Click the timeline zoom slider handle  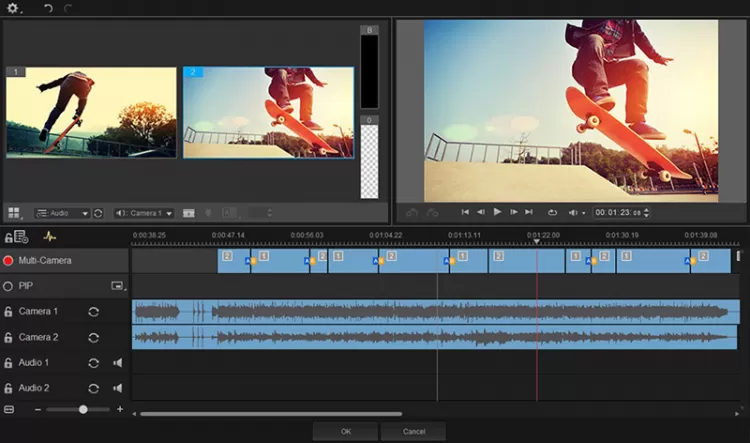coord(83,409)
